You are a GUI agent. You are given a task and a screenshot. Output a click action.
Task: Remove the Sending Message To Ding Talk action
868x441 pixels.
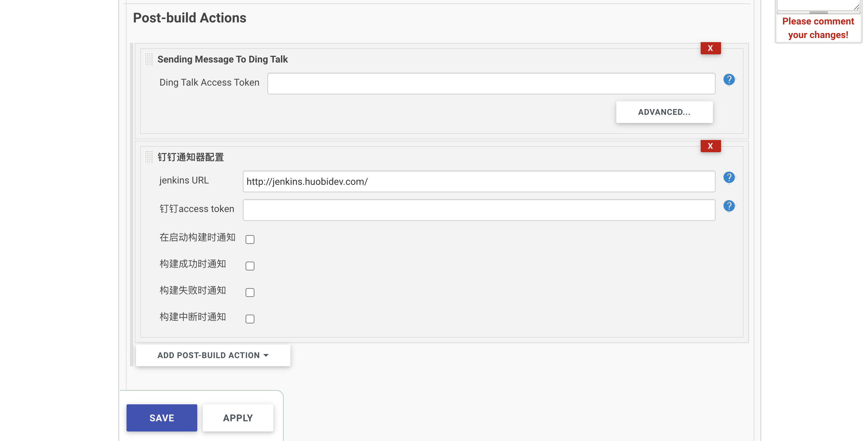coord(710,48)
